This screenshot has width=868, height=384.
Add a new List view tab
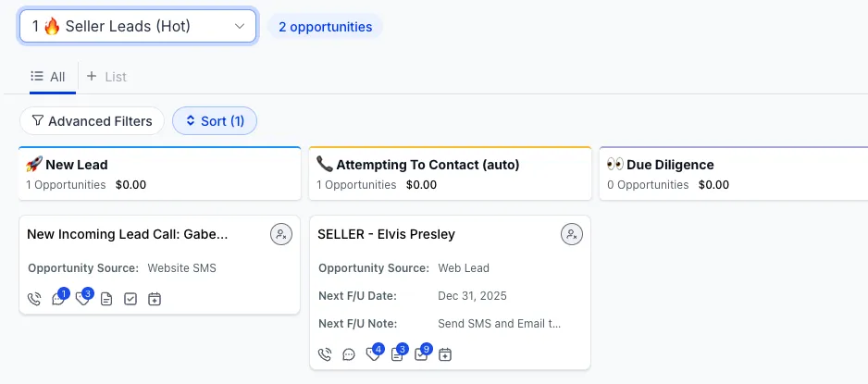tap(106, 77)
